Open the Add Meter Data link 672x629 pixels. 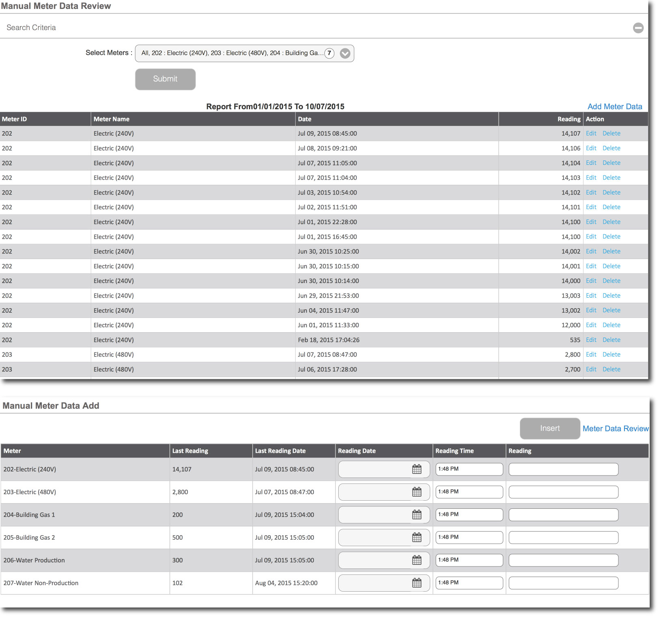[x=615, y=106]
